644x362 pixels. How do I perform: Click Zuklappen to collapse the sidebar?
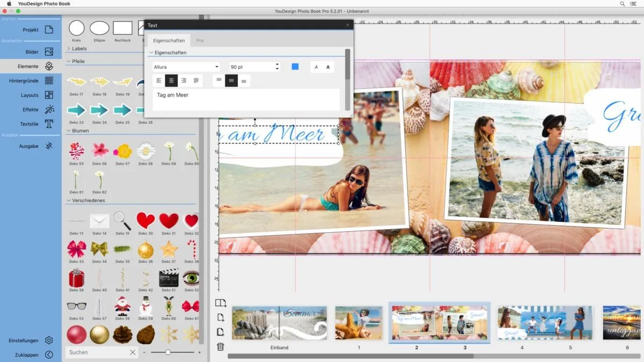pos(31,354)
